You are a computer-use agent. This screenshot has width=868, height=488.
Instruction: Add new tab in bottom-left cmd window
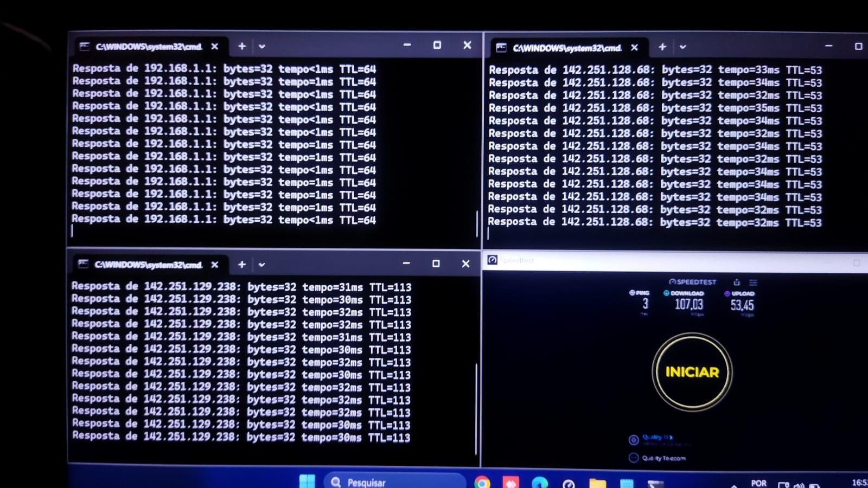tap(242, 264)
